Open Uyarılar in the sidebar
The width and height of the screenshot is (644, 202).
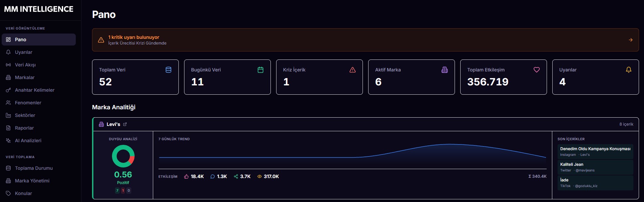24,52
